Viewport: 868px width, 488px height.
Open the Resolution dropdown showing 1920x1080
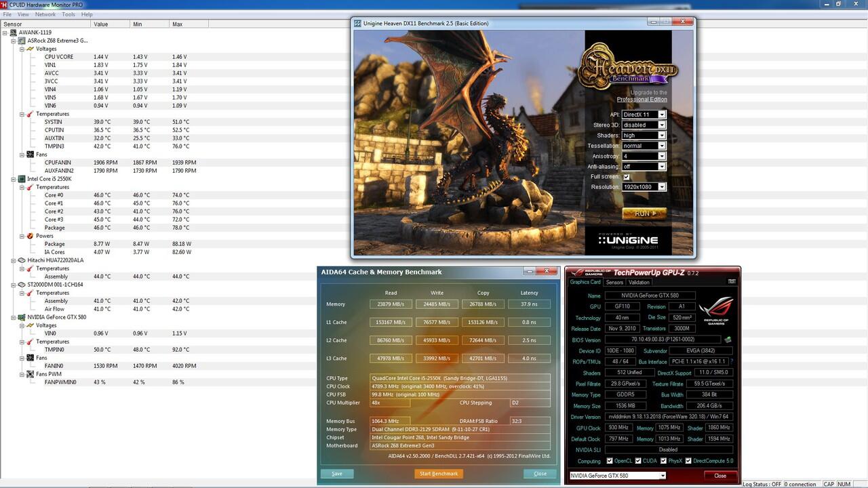(644, 187)
